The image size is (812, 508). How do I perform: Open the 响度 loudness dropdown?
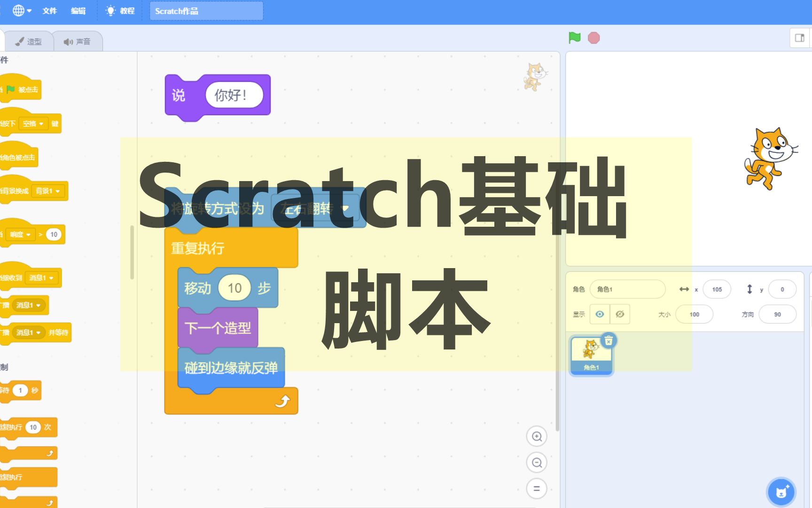click(x=20, y=234)
